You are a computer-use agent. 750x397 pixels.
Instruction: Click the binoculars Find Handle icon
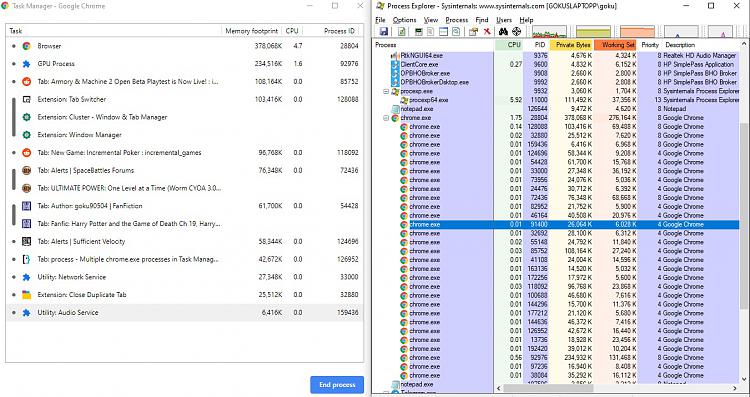pyautogui.click(x=503, y=32)
